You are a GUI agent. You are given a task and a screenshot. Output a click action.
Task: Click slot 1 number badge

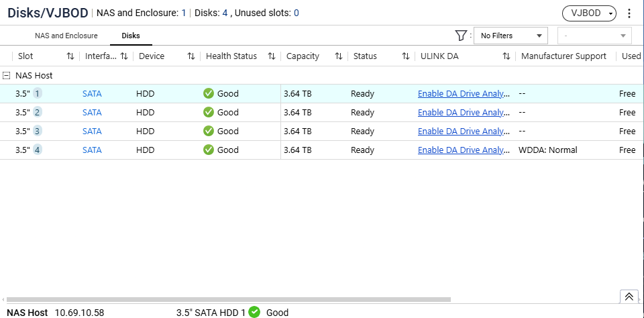38,94
